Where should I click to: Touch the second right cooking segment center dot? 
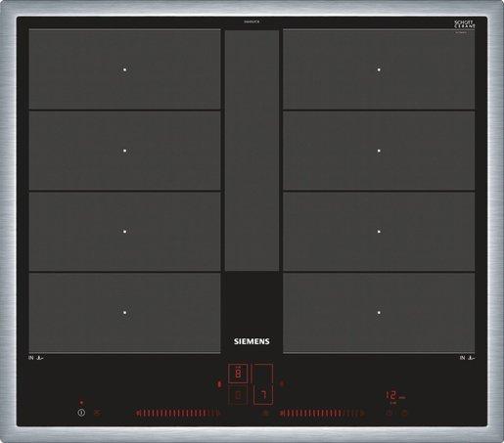tap(379, 151)
